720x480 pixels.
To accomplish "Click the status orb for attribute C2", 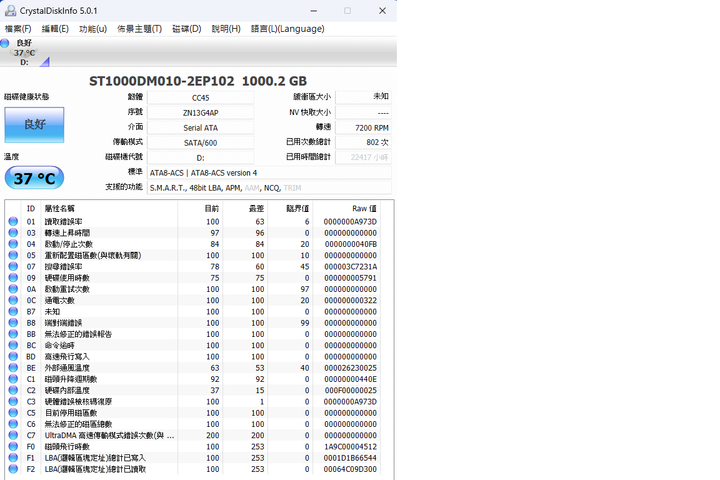I will click(13, 390).
